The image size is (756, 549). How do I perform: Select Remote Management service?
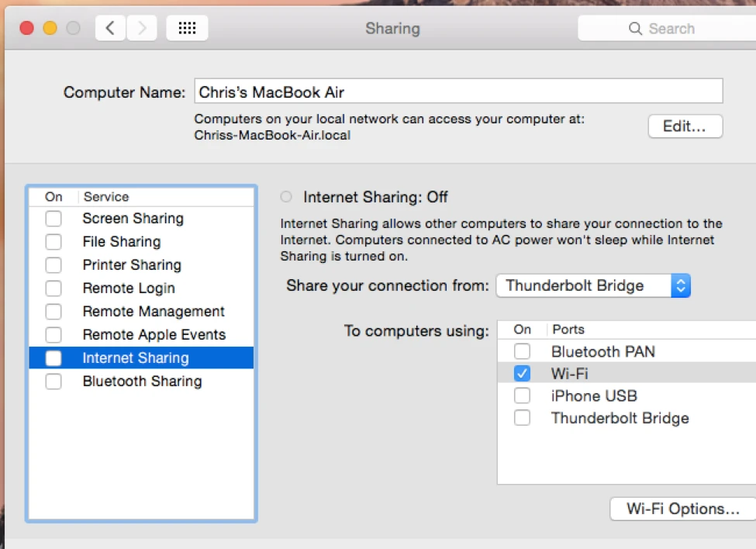[154, 312]
